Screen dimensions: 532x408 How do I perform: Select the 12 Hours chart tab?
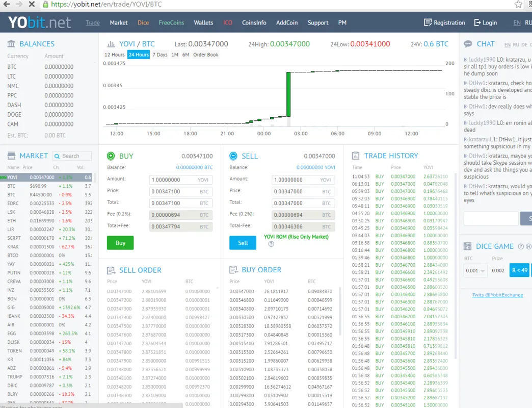pos(115,55)
